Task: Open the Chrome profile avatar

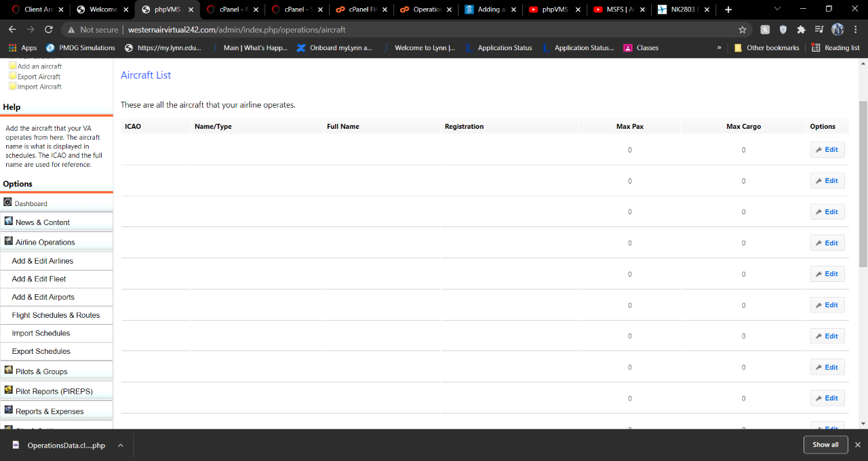Action: (837, 30)
